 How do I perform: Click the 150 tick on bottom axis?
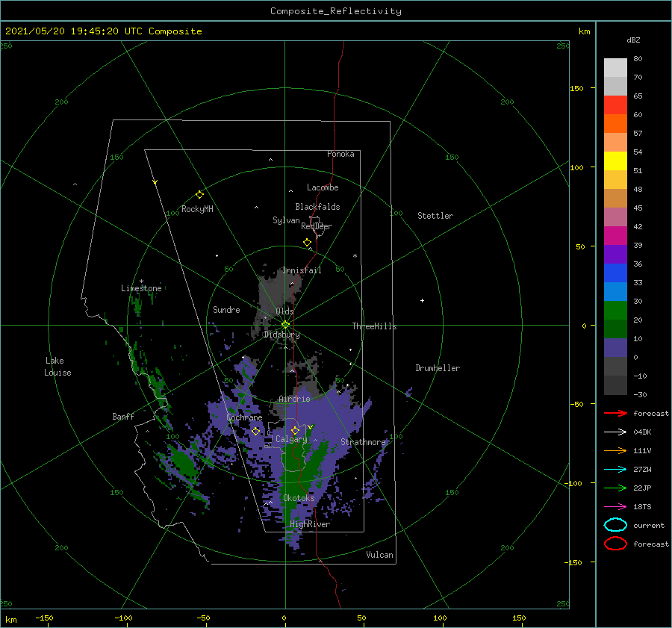click(519, 618)
